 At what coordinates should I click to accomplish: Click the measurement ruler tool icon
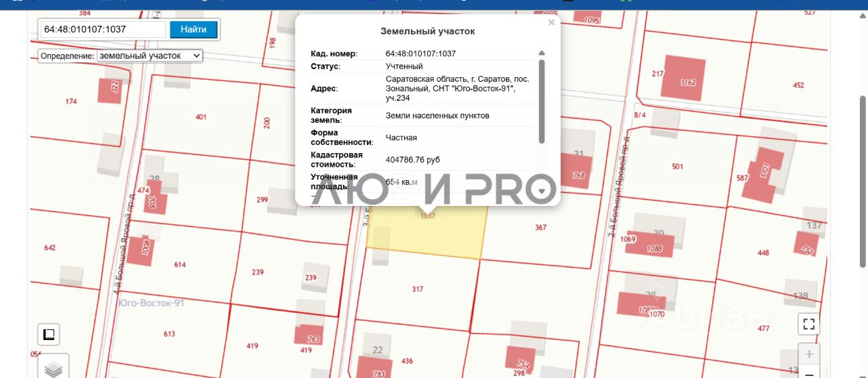tap(48, 334)
